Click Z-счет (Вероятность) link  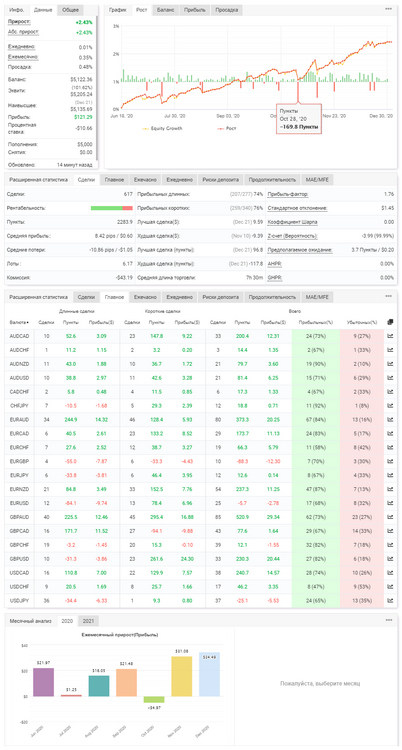[x=292, y=236]
